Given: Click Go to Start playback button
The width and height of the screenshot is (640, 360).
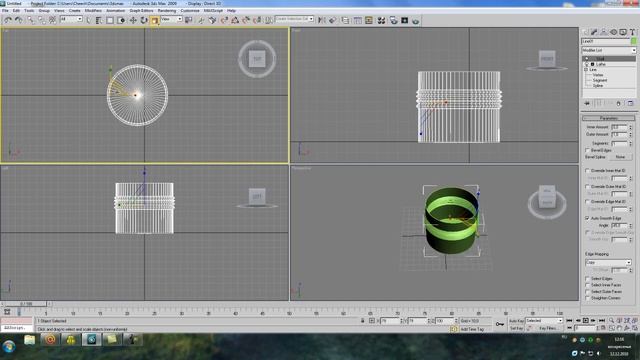Looking at the screenshot, I should pos(570,321).
